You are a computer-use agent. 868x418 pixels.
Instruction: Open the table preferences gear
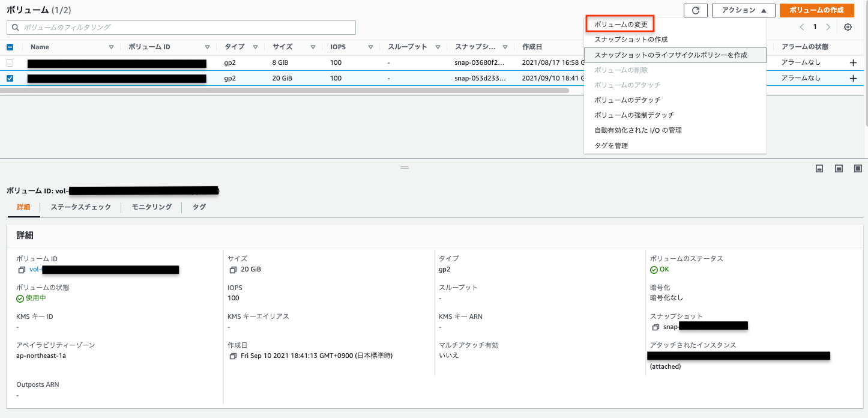click(x=848, y=27)
